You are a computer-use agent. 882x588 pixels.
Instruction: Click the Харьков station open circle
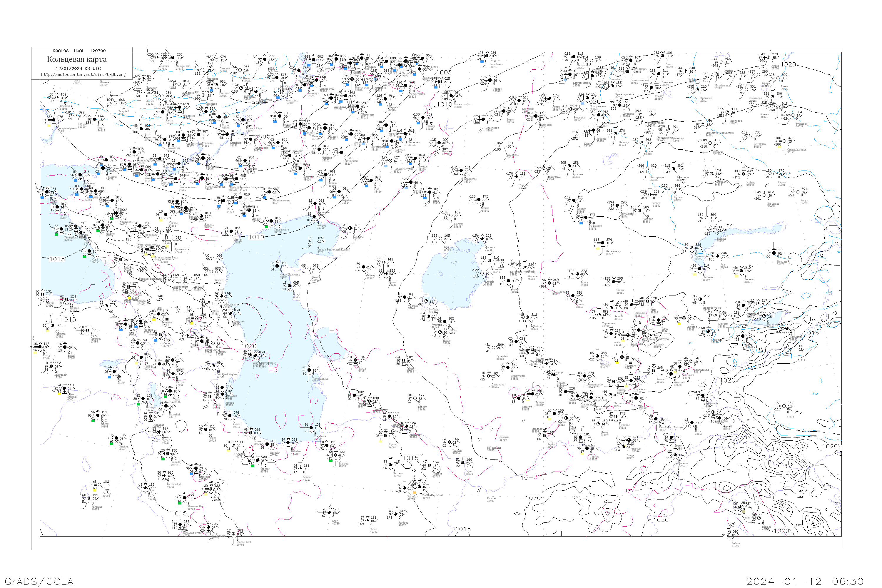[x=75, y=116]
